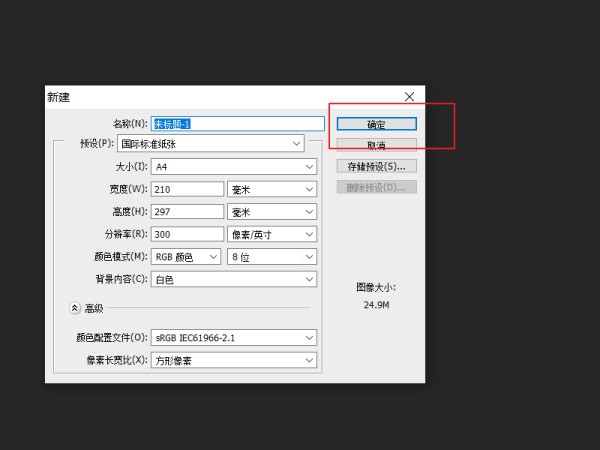Open the 大小 dropdown showing A4
Image resolution: width=600 pixels, height=450 pixels.
[x=233, y=166]
